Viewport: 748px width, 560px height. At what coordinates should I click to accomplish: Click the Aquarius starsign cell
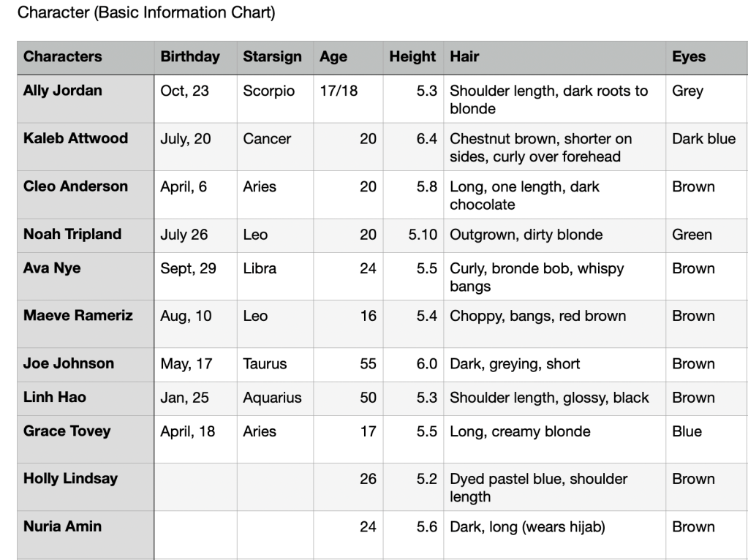click(x=272, y=397)
